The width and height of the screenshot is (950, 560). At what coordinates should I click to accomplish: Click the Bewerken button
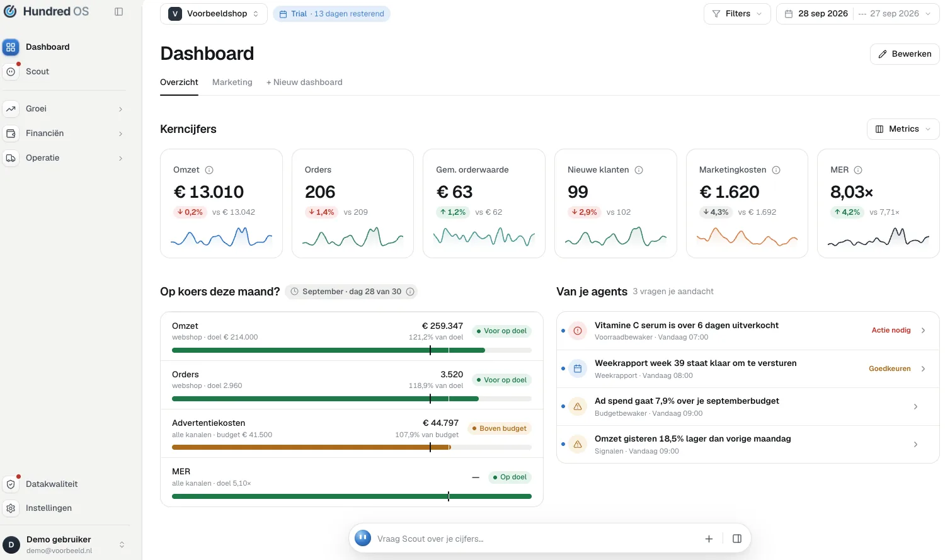905,54
